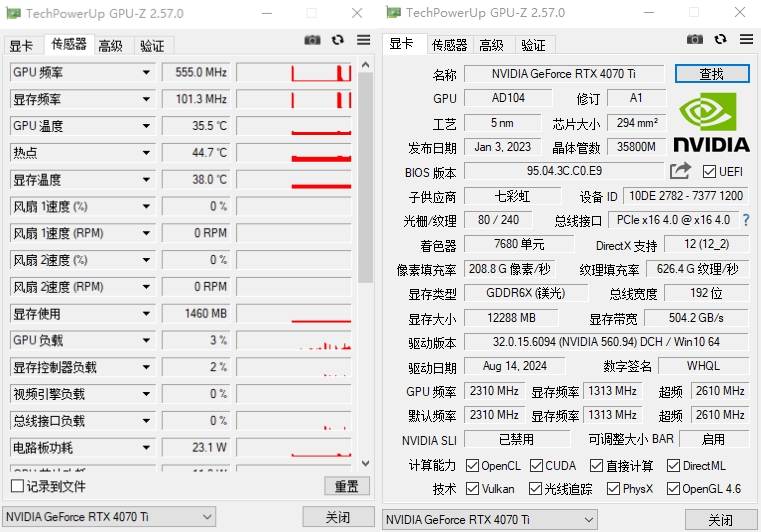Click the screenshot camera icon in sensors window
Screen dimensions: 761x532
312,40
